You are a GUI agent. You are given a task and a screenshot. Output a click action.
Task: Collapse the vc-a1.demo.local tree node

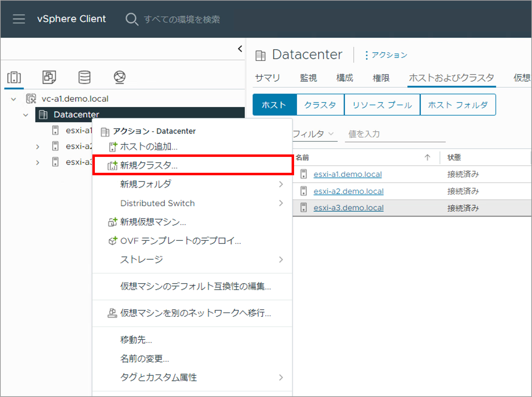pyautogui.click(x=14, y=99)
